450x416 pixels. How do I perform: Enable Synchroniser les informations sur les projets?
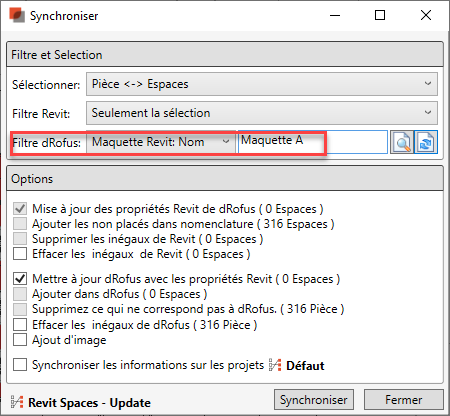[x=20, y=364]
